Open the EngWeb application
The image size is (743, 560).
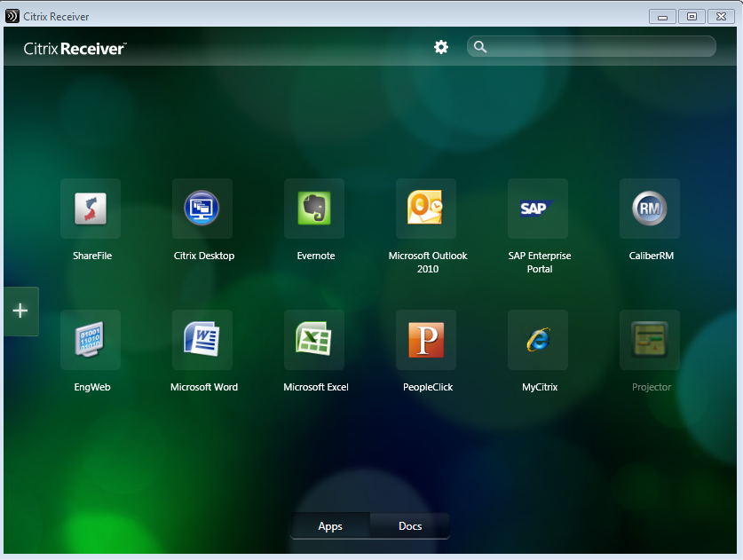pos(91,340)
